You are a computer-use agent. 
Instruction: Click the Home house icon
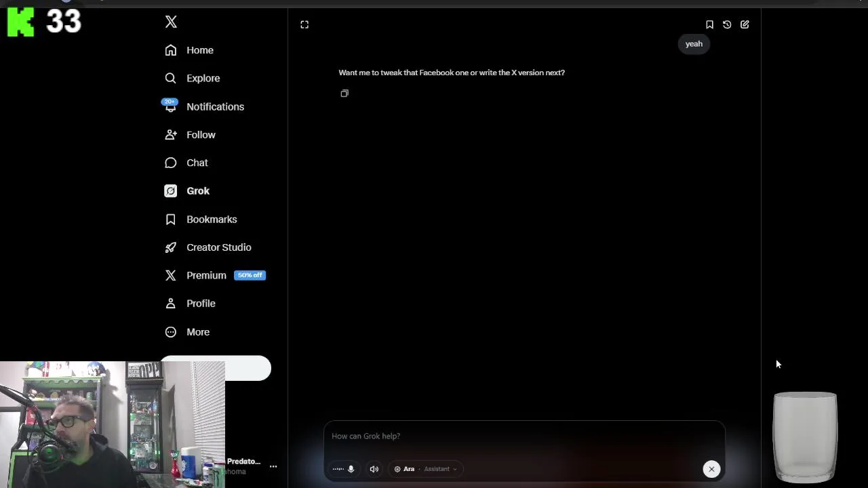(x=171, y=50)
